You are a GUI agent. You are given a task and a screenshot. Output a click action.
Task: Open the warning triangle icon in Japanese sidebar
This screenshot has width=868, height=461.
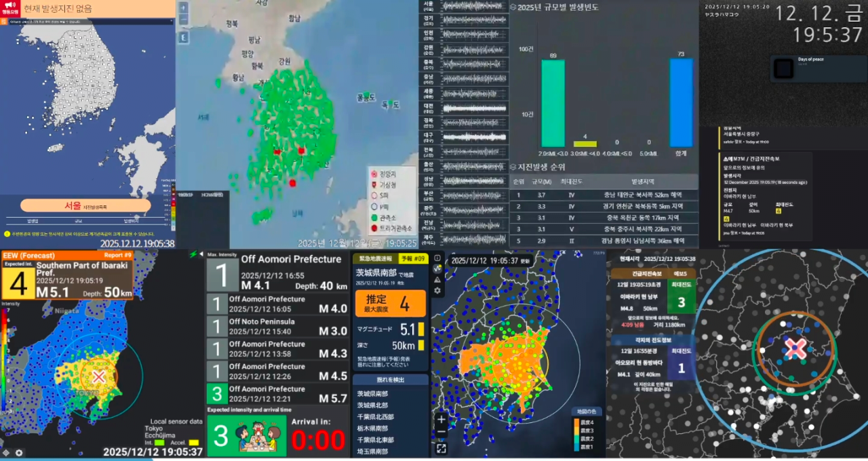(437, 279)
